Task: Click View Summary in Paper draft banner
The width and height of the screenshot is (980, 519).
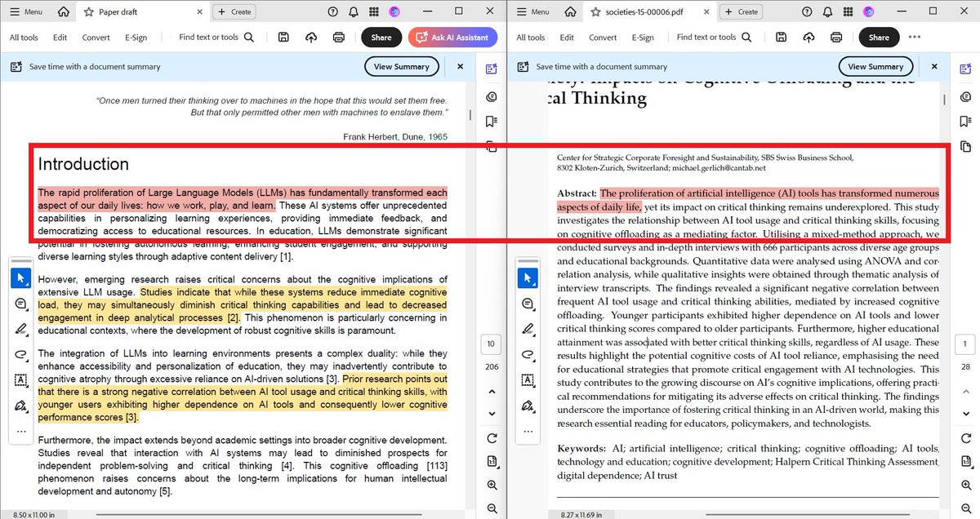Action: tap(402, 67)
